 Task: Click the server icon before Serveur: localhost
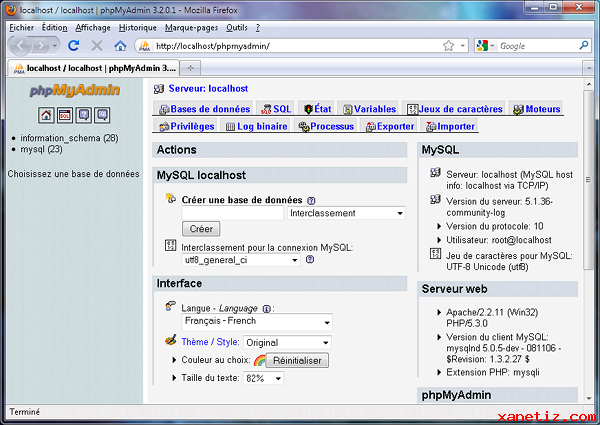pos(159,89)
